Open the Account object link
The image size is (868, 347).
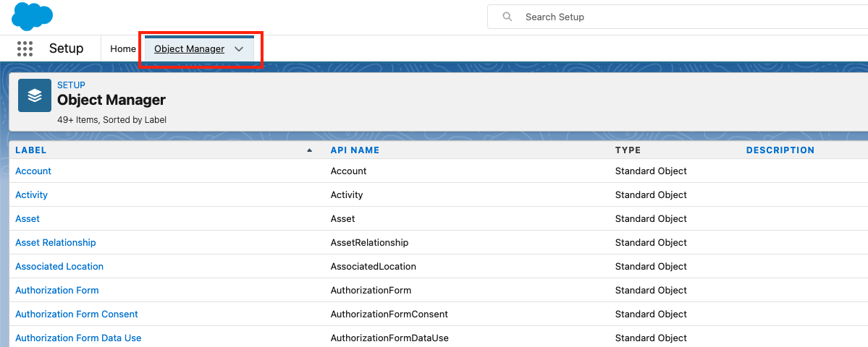[33, 171]
